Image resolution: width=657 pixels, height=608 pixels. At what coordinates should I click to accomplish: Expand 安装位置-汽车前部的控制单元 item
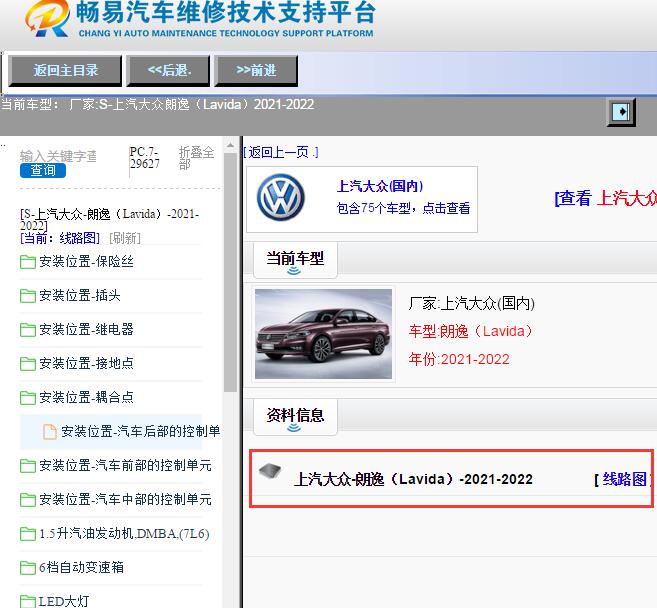(125, 466)
